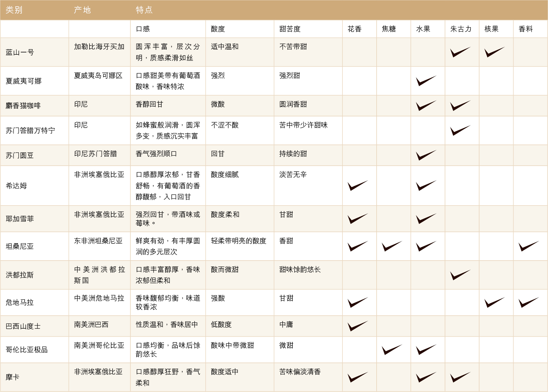Click the 甜苦度 sub-header
The image size is (548, 392).
[290, 29]
